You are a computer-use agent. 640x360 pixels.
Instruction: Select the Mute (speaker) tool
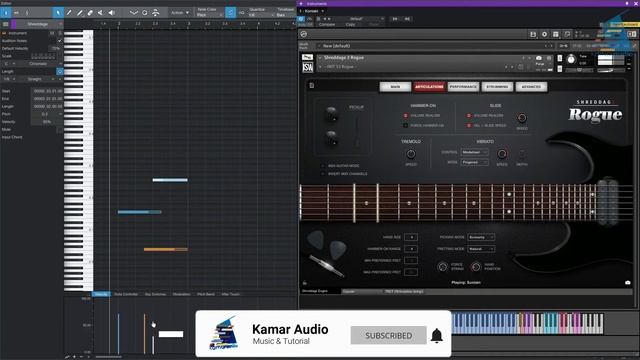coord(111,13)
